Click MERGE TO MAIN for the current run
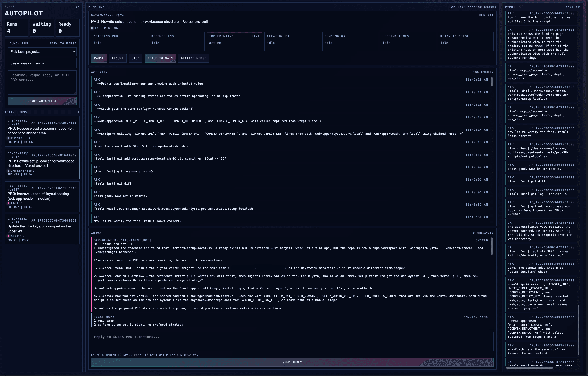The image size is (588, 376). coord(160,58)
